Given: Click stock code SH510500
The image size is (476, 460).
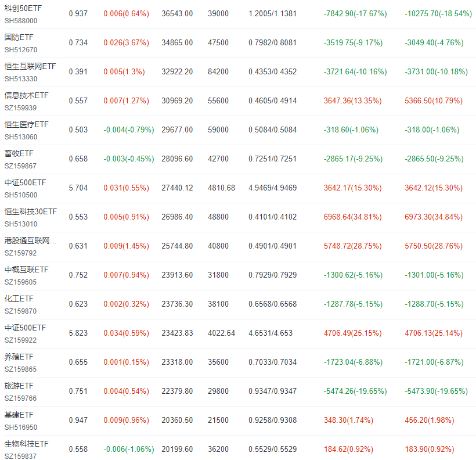Looking at the screenshot, I should click(21, 195).
